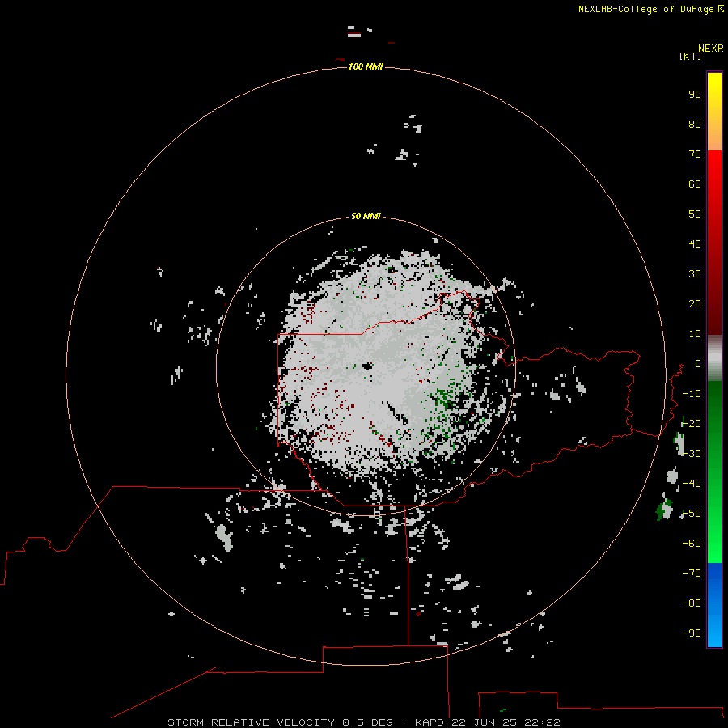Click the -50 knot scale label
728x728 pixels.
point(692,514)
